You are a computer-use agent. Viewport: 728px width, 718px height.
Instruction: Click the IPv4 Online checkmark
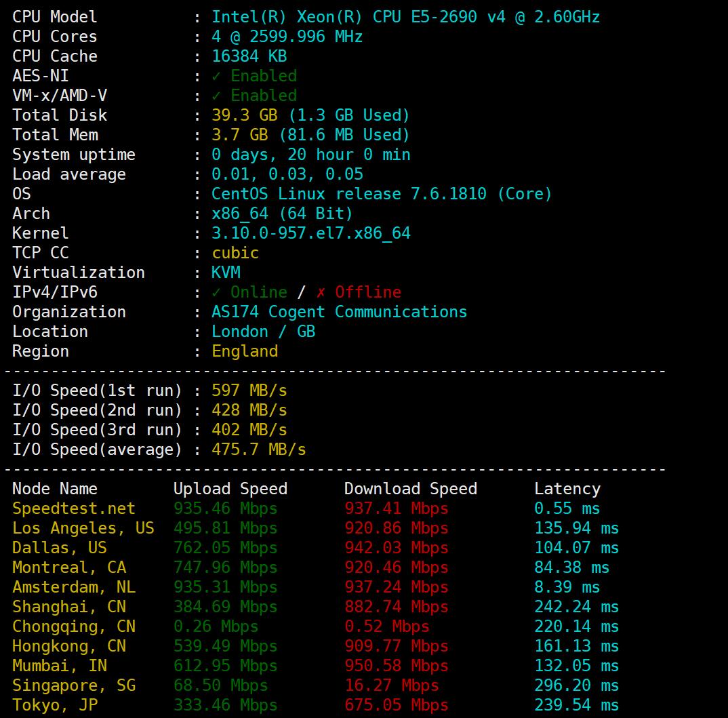[x=216, y=292]
